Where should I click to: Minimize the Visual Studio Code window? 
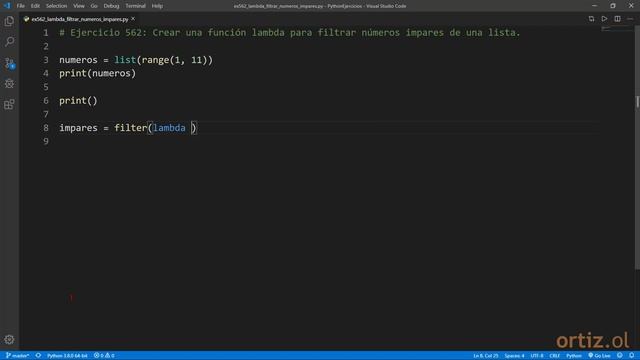pyautogui.click(x=594, y=6)
